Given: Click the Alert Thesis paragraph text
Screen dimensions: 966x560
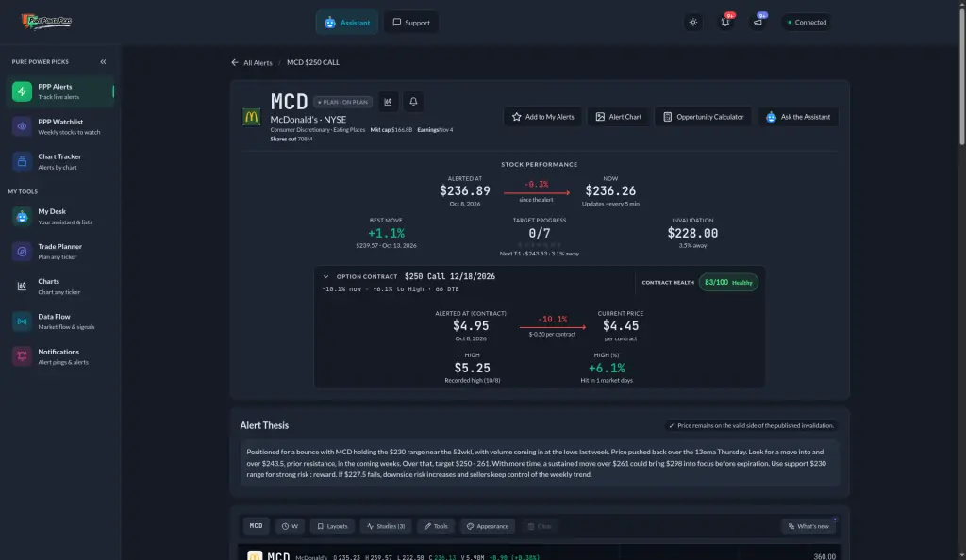Looking at the screenshot, I should 539,463.
